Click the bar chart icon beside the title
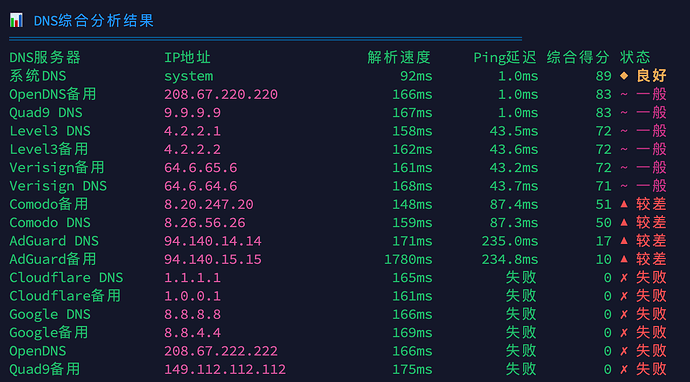 coord(16,20)
